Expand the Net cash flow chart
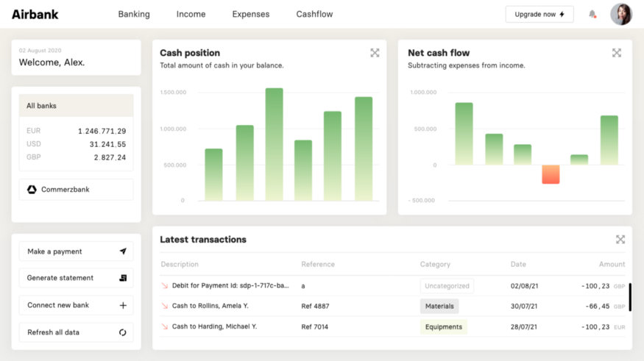 point(617,52)
